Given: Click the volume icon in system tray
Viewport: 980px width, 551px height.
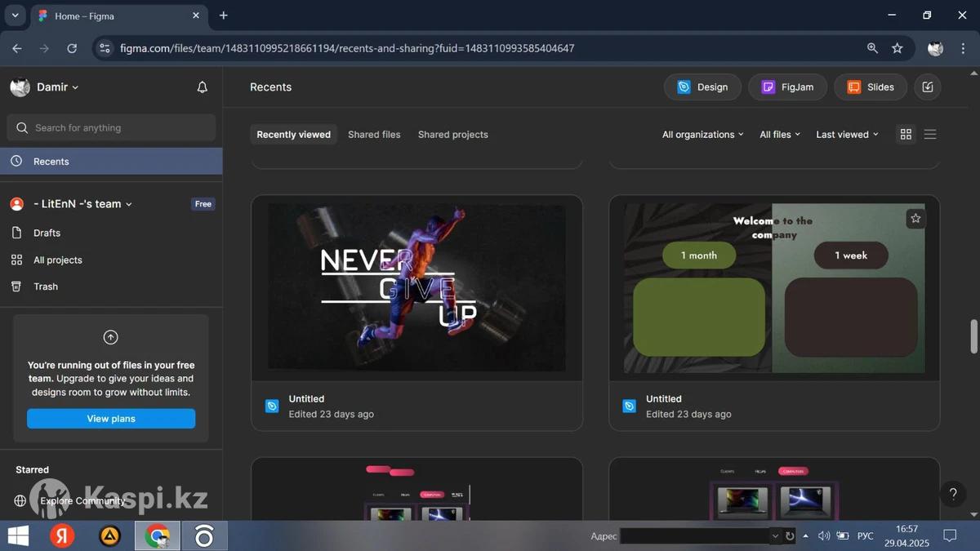Looking at the screenshot, I should [824, 535].
